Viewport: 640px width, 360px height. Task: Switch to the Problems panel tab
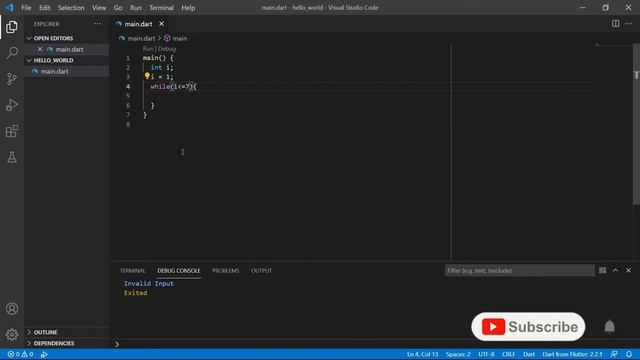[x=226, y=271]
